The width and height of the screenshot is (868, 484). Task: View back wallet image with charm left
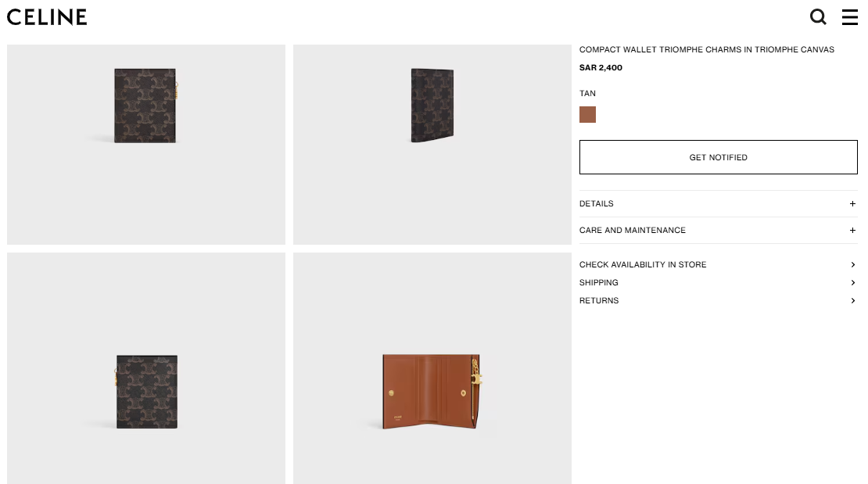click(x=146, y=368)
